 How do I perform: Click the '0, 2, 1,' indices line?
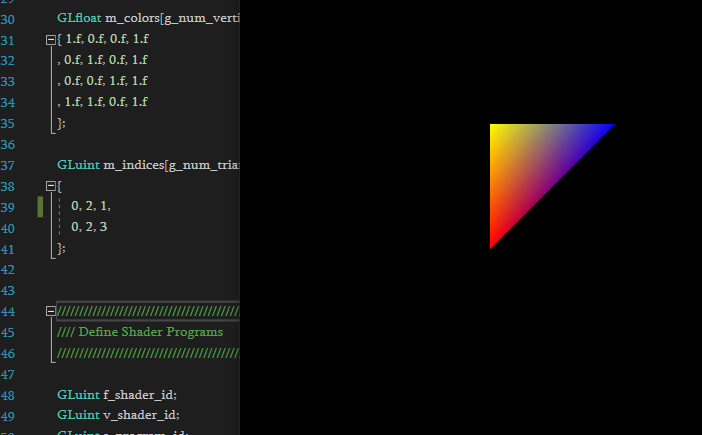point(91,206)
